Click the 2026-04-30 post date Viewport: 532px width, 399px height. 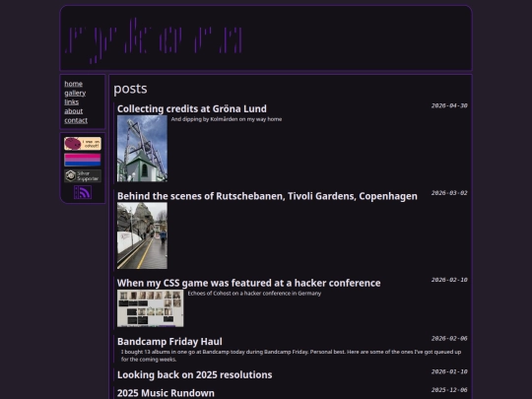[x=449, y=105]
